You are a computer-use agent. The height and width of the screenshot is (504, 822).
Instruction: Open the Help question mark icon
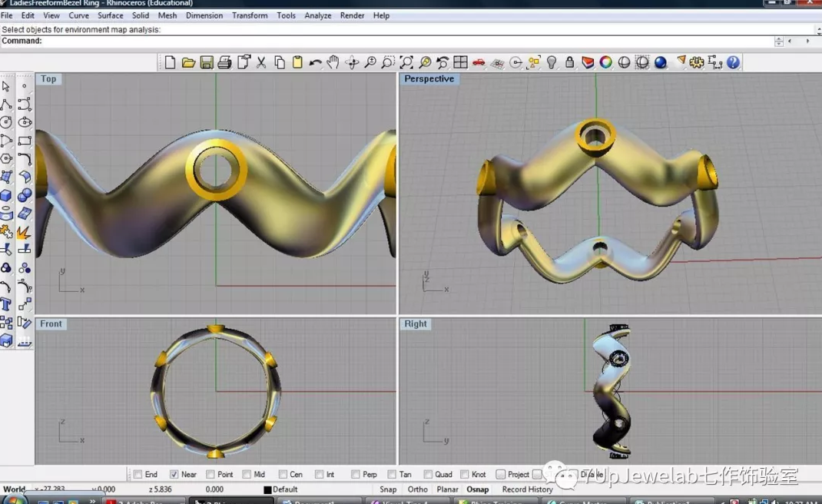733,63
